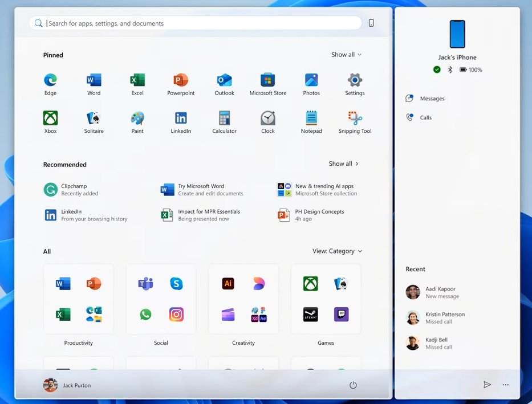532x404 pixels.
Task: Open Clipchamp recently added recommendation
Action: [71, 189]
